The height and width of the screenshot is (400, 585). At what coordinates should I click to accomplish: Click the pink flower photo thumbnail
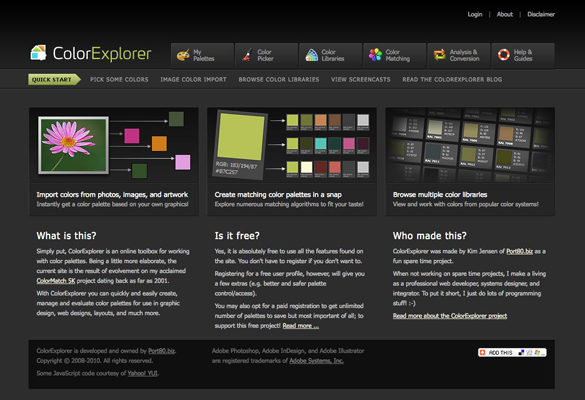pos(73,145)
